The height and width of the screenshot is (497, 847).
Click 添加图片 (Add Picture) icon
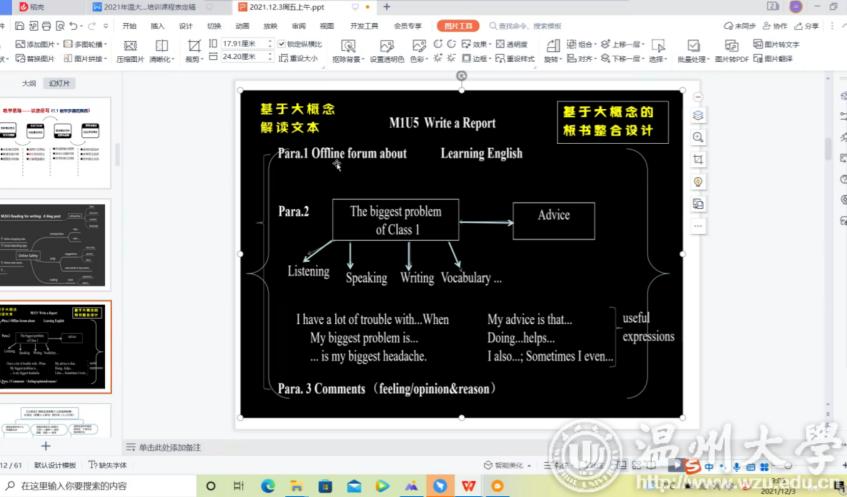[x=21, y=44]
